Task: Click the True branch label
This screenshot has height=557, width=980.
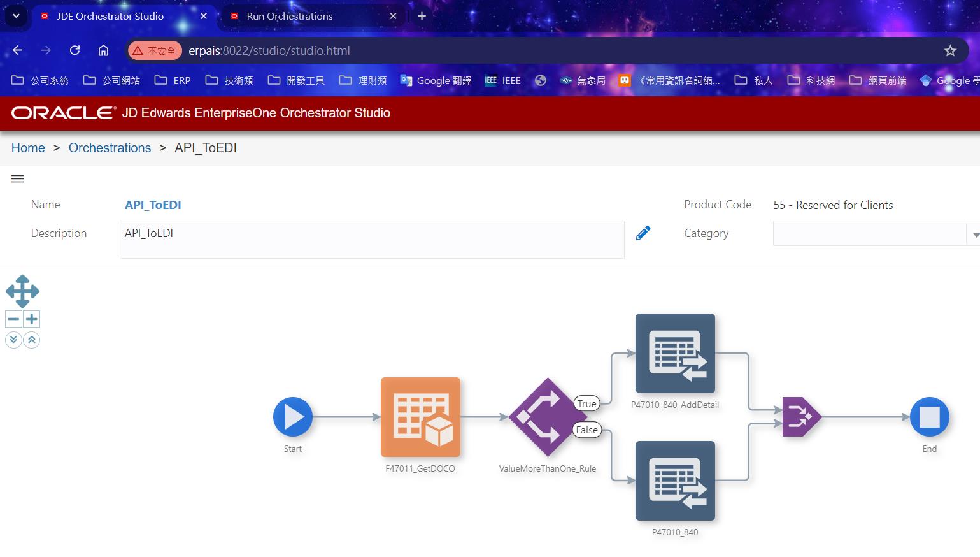Action: 587,403
